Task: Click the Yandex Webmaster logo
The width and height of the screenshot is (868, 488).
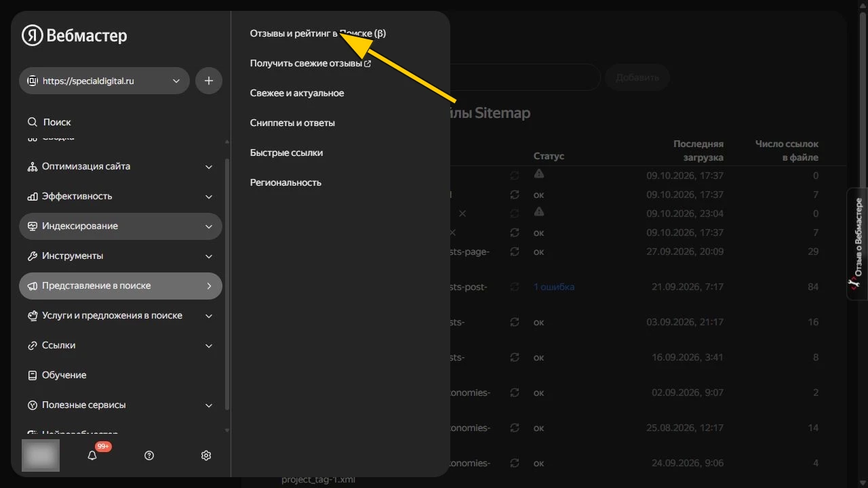Action: 75,36
